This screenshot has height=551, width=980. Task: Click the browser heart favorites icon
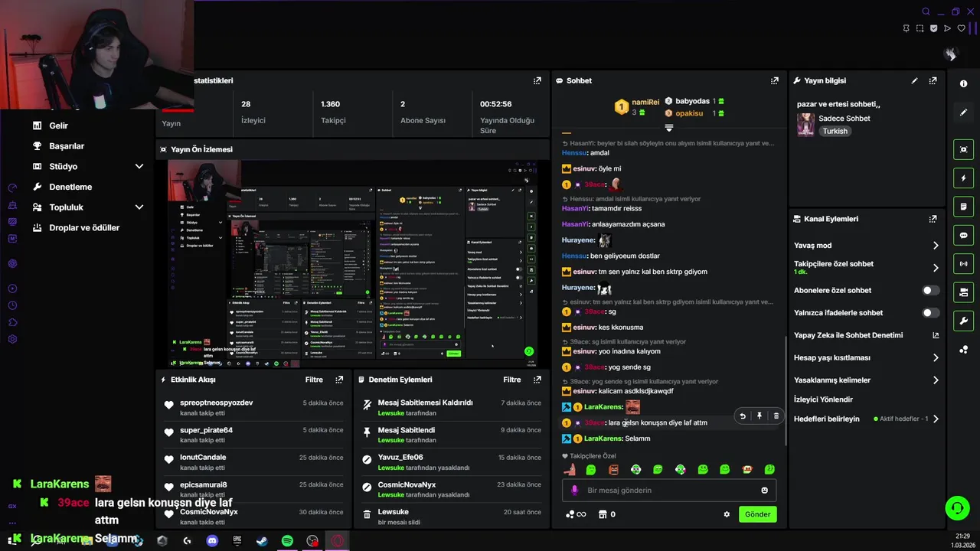[962, 28]
